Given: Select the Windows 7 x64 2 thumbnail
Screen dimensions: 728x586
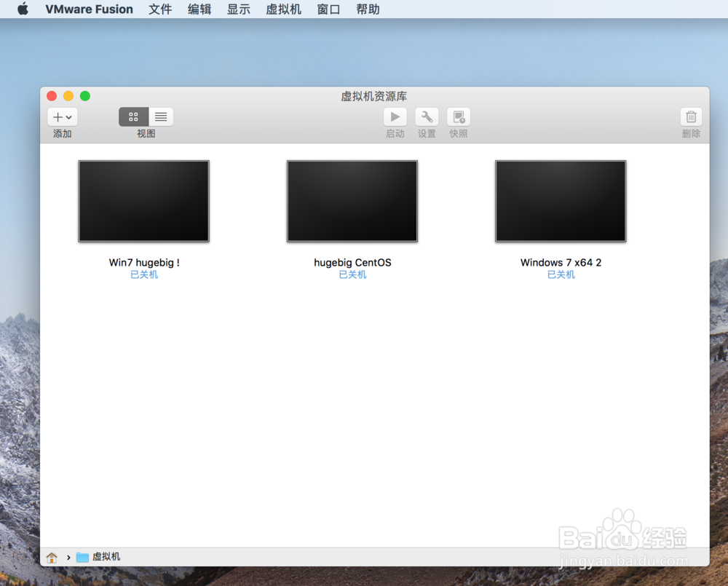Looking at the screenshot, I should coord(561,201).
